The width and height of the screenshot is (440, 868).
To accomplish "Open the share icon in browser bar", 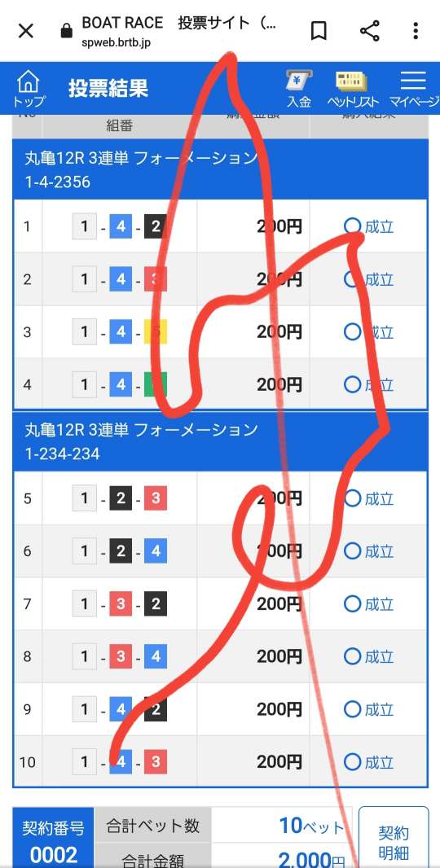I will 370,31.
